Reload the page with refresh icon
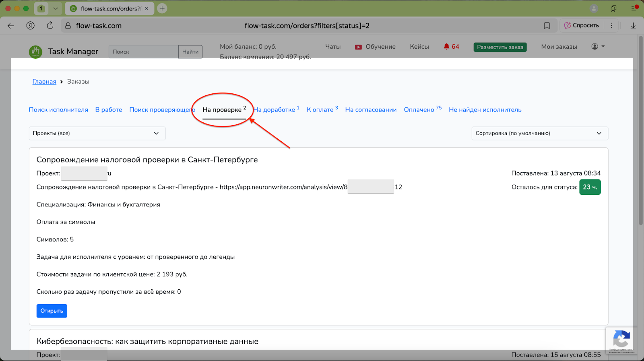Viewport: 644px width, 361px height. [x=50, y=26]
